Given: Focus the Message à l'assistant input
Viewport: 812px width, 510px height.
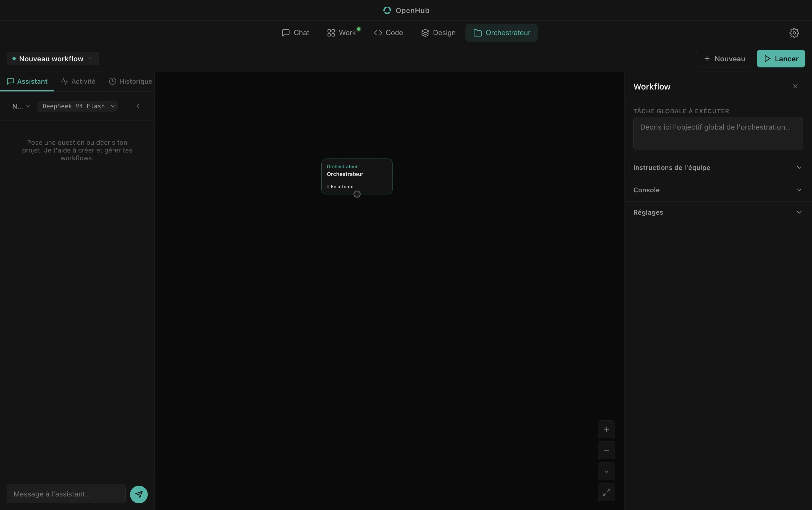Looking at the screenshot, I should pyautogui.click(x=66, y=494).
